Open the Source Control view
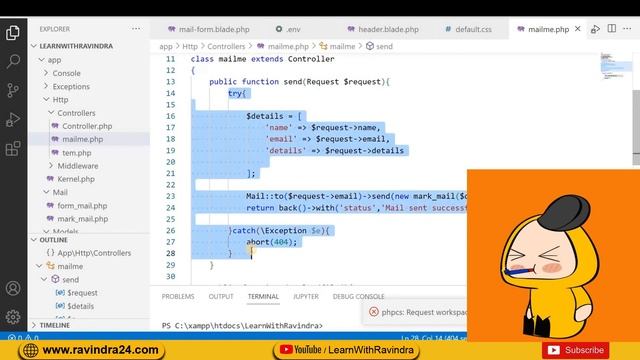The image size is (640, 360). point(13,90)
